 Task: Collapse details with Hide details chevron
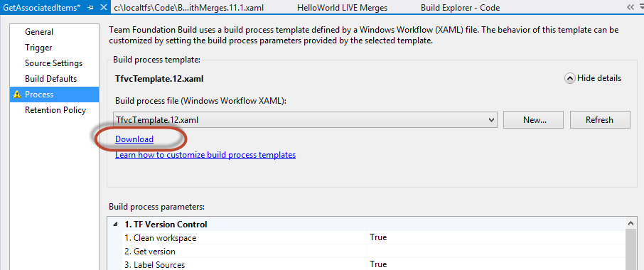click(x=569, y=78)
